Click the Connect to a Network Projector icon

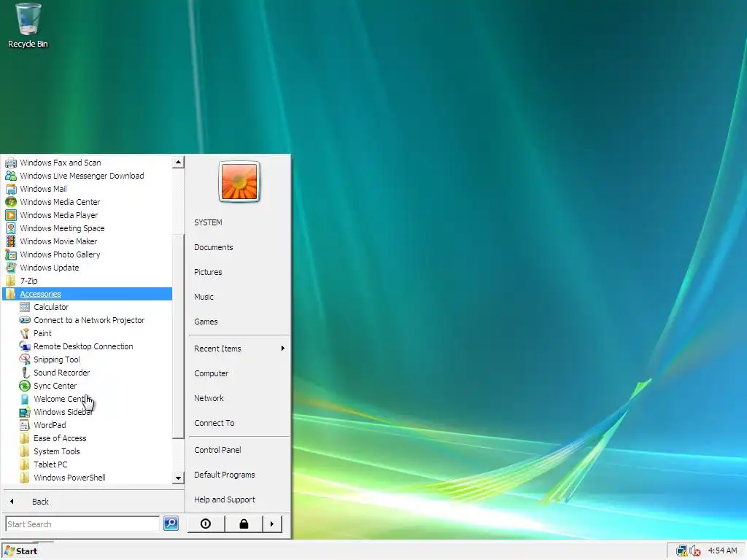[x=25, y=320]
